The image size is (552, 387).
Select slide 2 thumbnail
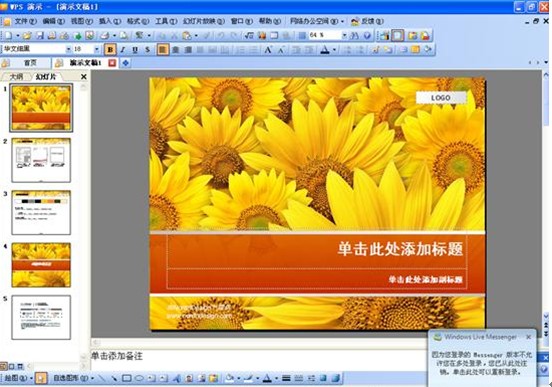click(41, 160)
